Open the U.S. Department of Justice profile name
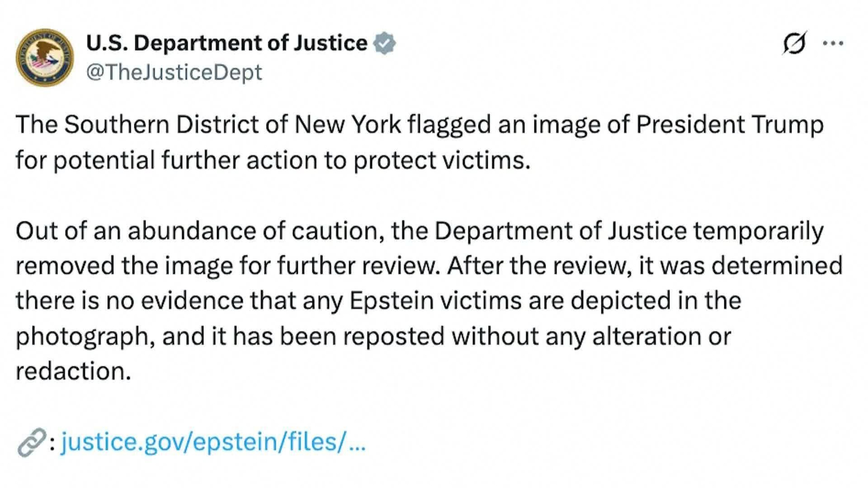The height and width of the screenshot is (488, 868). click(x=227, y=43)
